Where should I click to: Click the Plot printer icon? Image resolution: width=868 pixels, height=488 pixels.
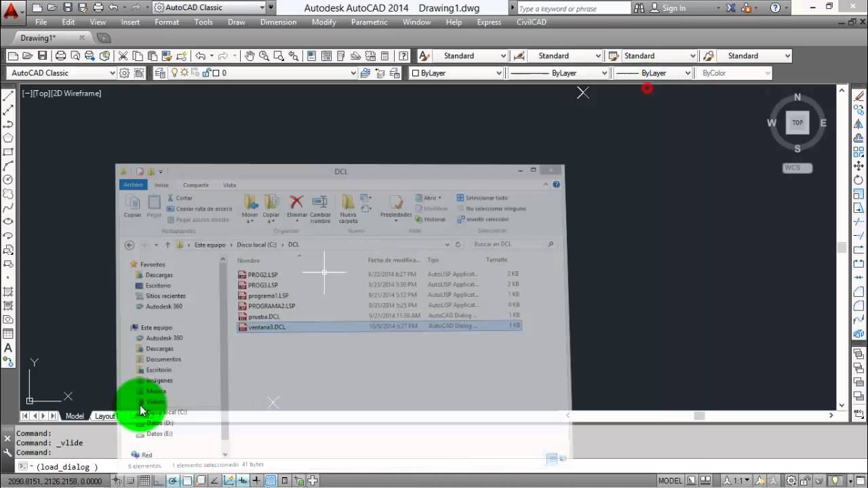[x=60, y=56]
